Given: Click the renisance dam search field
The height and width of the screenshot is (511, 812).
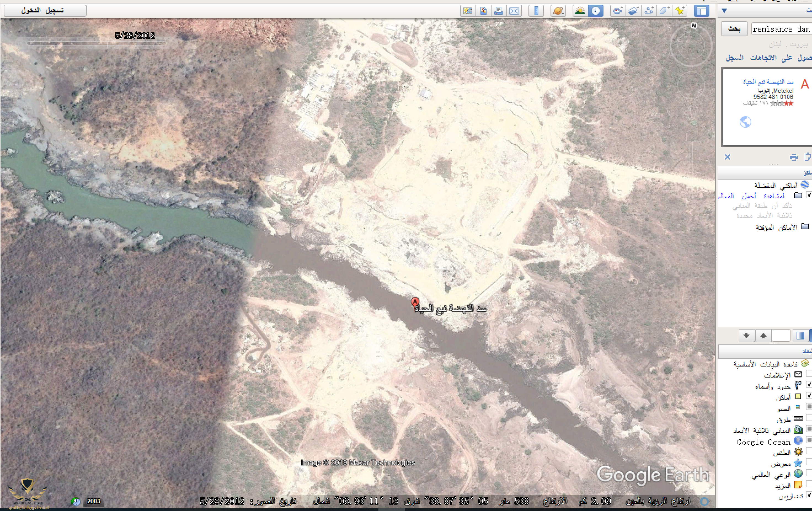Looking at the screenshot, I should pyautogui.click(x=781, y=29).
